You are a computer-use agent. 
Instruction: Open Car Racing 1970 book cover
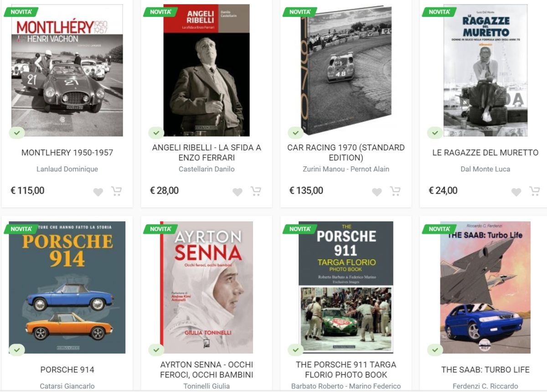(x=346, y=70)
